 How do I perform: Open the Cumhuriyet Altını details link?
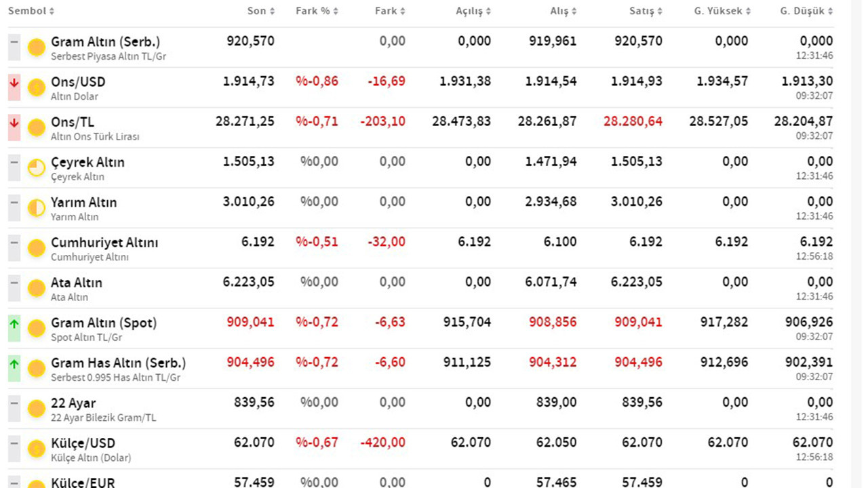tap(104, 243)
